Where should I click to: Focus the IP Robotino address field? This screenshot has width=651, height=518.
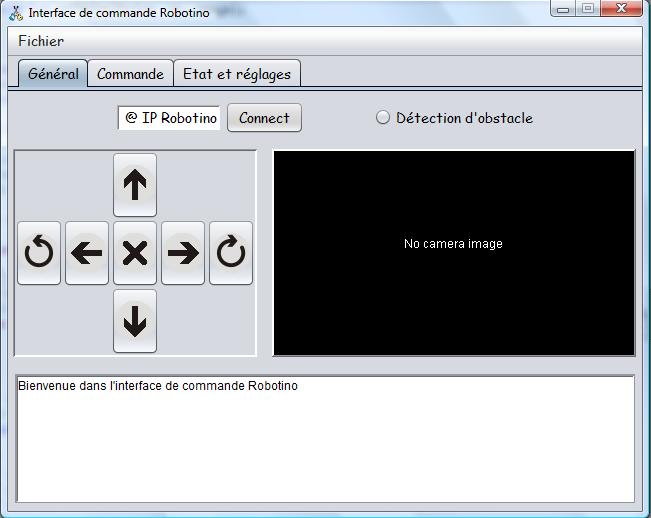pos(170,118)
